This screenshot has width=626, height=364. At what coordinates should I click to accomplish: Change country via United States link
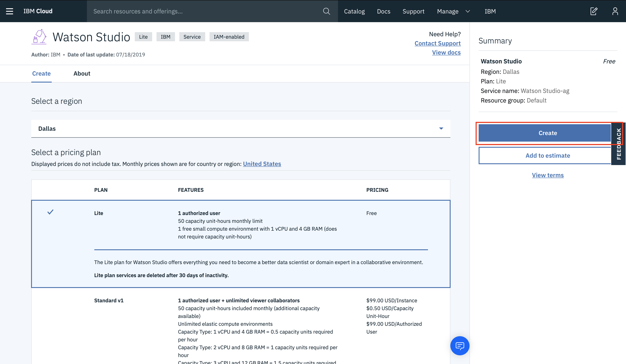pyautogui.click(x=262, y=164)
